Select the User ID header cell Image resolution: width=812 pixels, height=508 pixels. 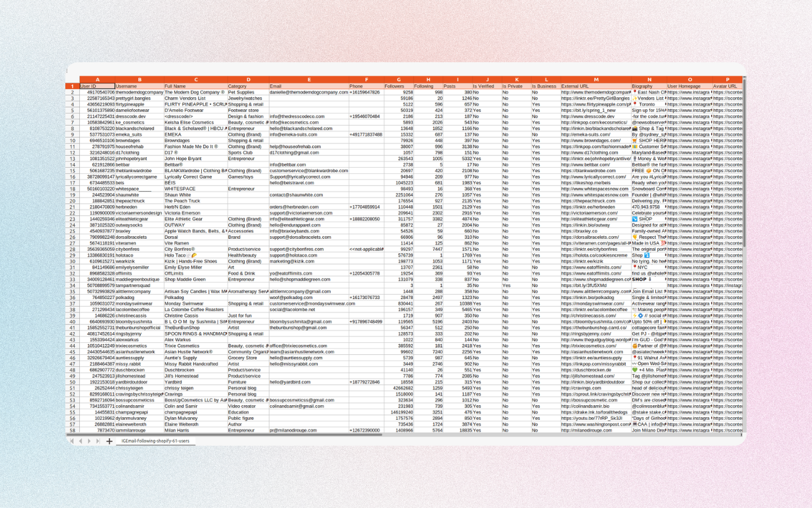pyautogui.click(x=97, y=86)
